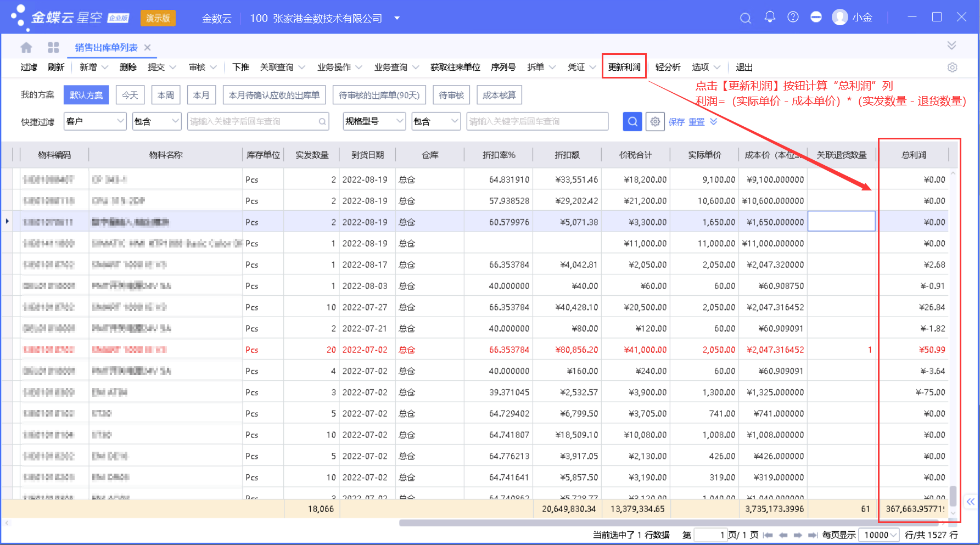Viewport: 980px width, 545px height.
Task: Click 保存 filter link
Action: click(676, 122)
